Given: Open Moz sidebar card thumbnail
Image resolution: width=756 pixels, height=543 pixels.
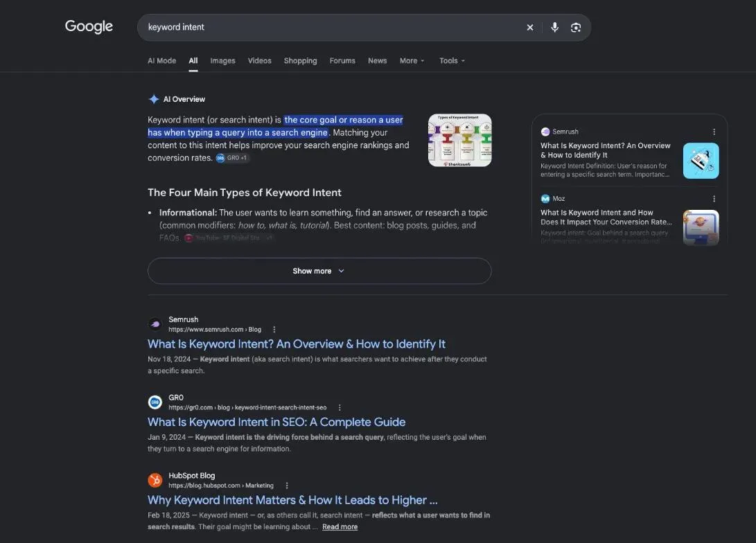Looking at the screenshot, I should tap(701, 227).
